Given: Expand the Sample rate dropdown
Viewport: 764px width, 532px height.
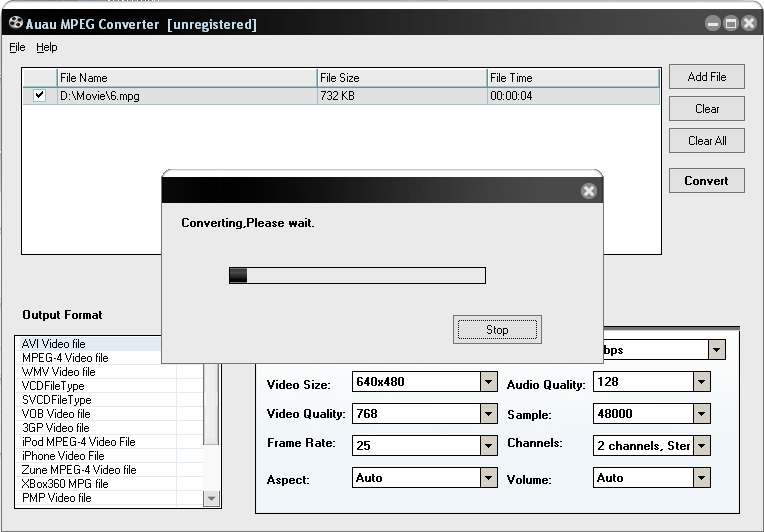Looking at the screenshot, I should tap(702, 414).
